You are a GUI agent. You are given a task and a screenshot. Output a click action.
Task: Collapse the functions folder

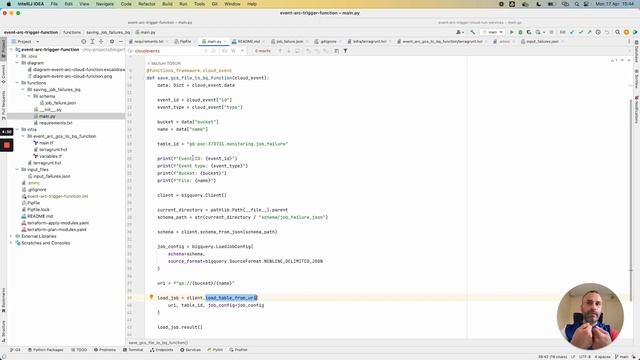click(17, 83)
